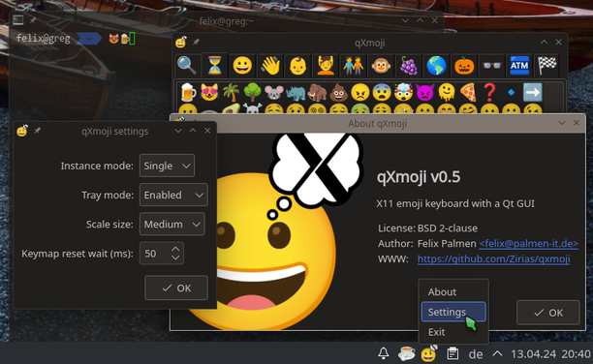Open the ATM symbols emoji tab

[519, 66]
